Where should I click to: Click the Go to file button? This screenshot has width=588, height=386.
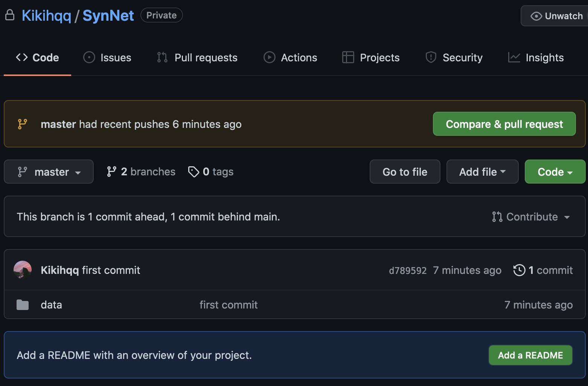coord(405,172)
